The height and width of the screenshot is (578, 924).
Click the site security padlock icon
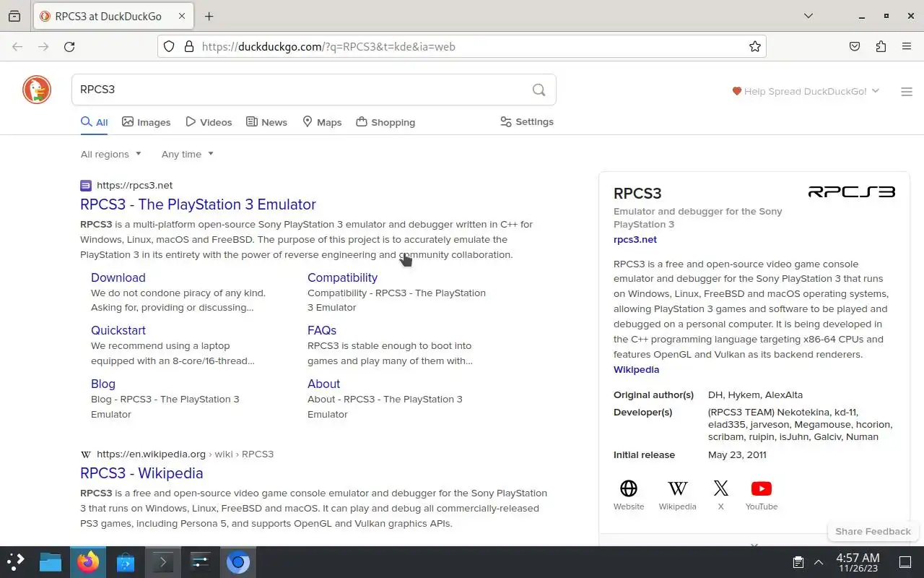tap(189, 47)
